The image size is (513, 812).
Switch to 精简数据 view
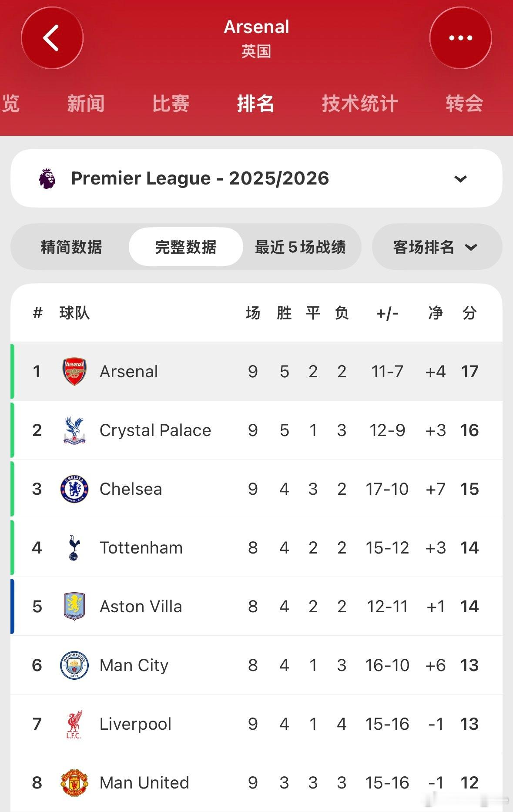click(71, 247)
